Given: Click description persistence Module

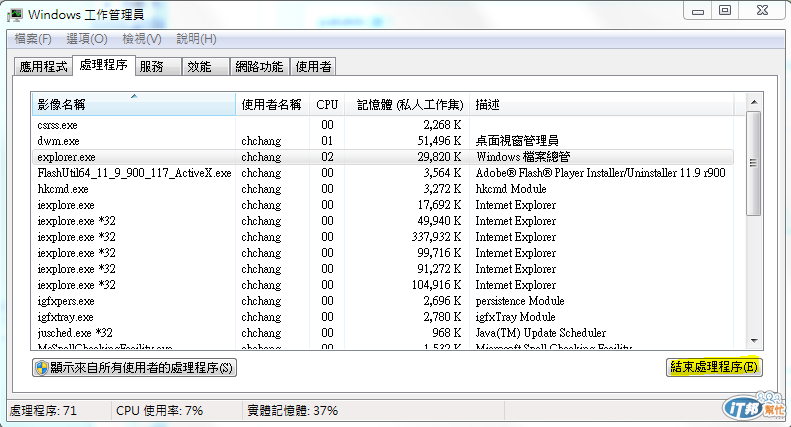Looking at the screenshot, I should (520, 301).
